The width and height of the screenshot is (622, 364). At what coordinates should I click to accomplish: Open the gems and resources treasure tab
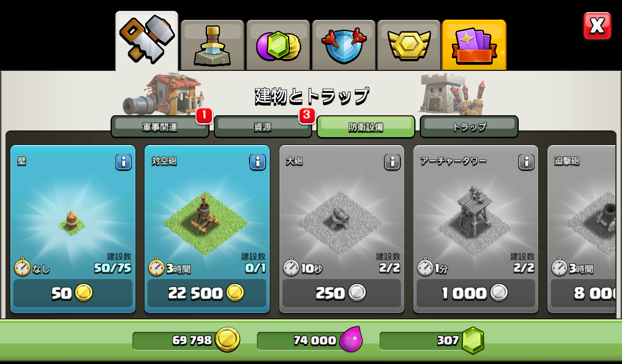278,45
